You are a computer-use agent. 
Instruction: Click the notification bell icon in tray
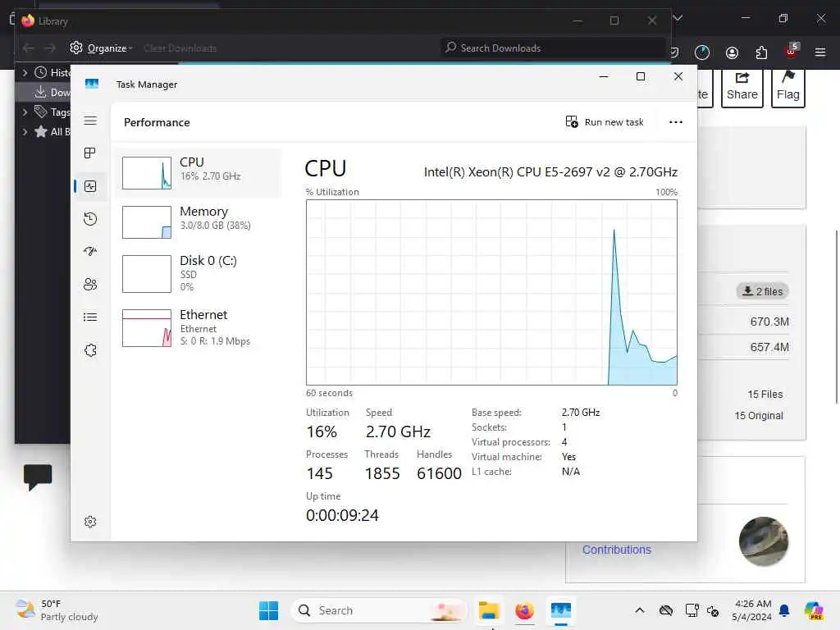tap(784, 610)
